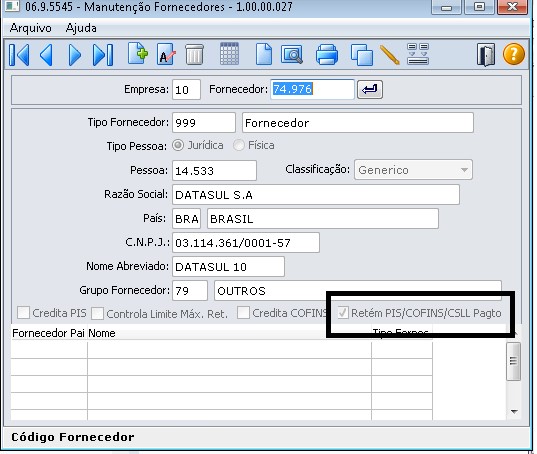Click the Fornecedor code field
537x454 pixels.
coord(312,90)
